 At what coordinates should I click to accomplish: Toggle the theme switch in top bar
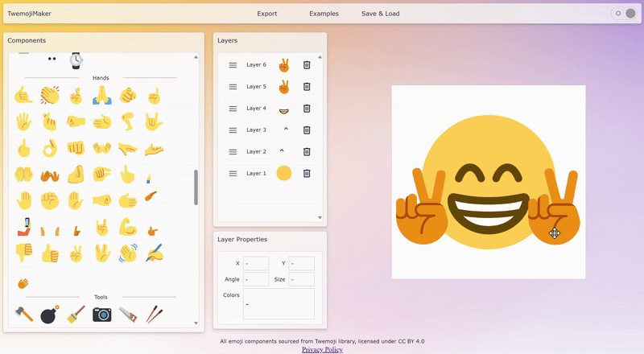(x=624, y=13)
